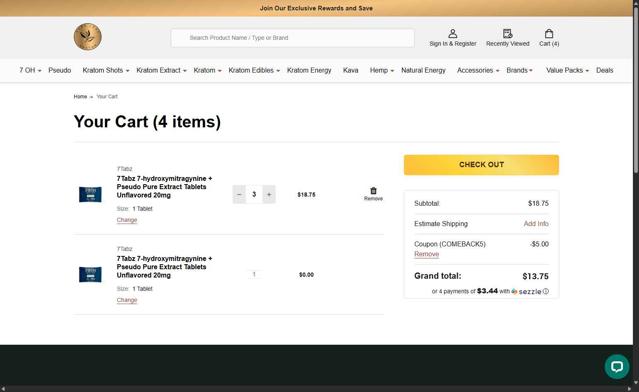
Task: Open the Kava category
Action: pos(350,70)
